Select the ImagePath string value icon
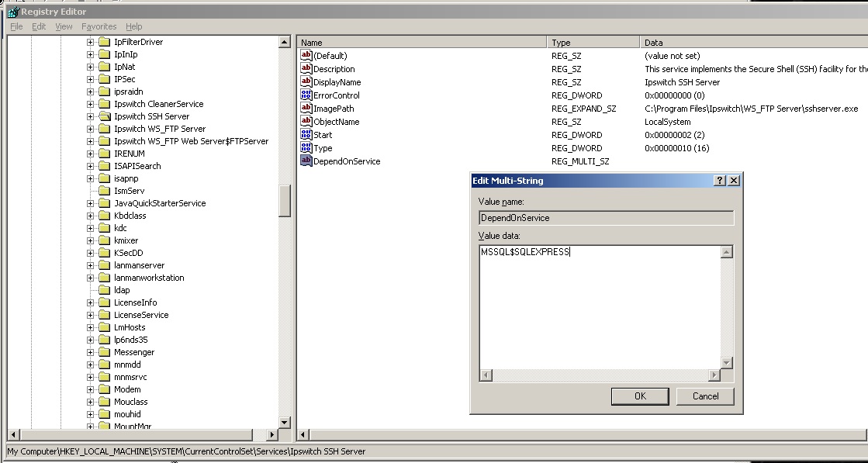 point(306,109)
